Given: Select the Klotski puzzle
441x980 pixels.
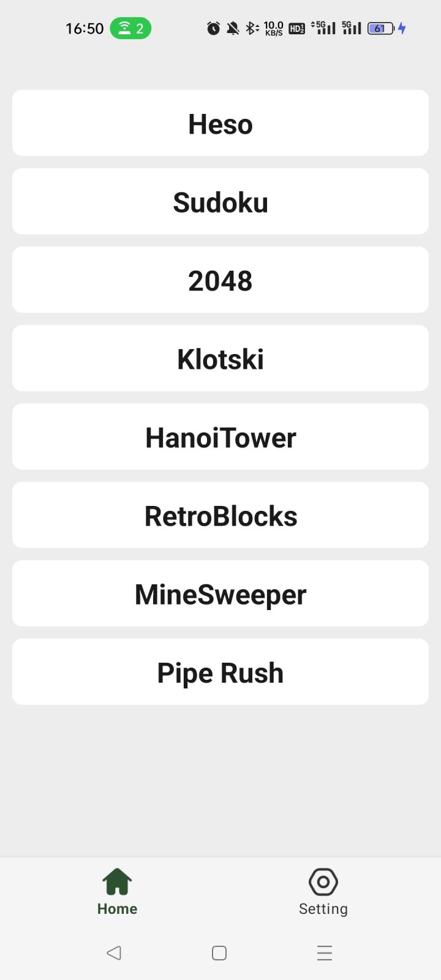Looking at the screenshot, I should point(221,358).
